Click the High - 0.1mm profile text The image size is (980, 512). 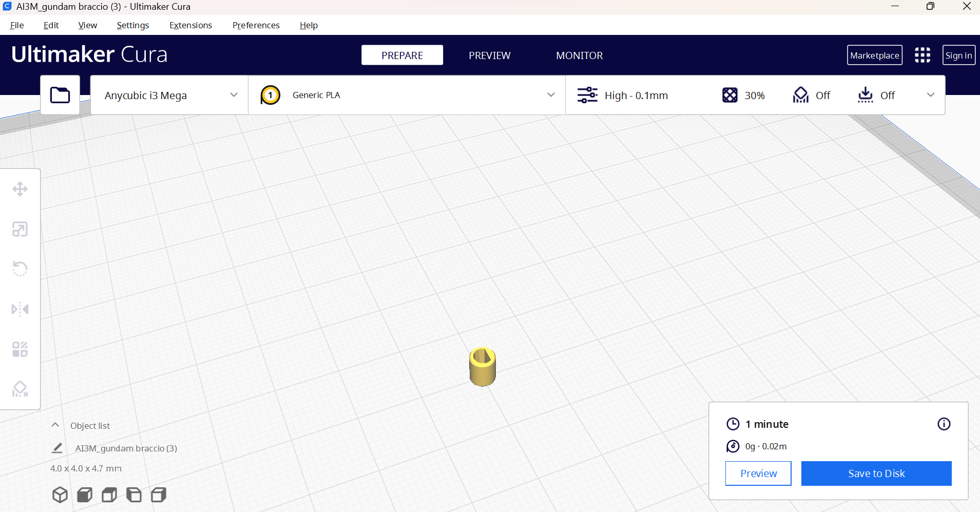636,95
